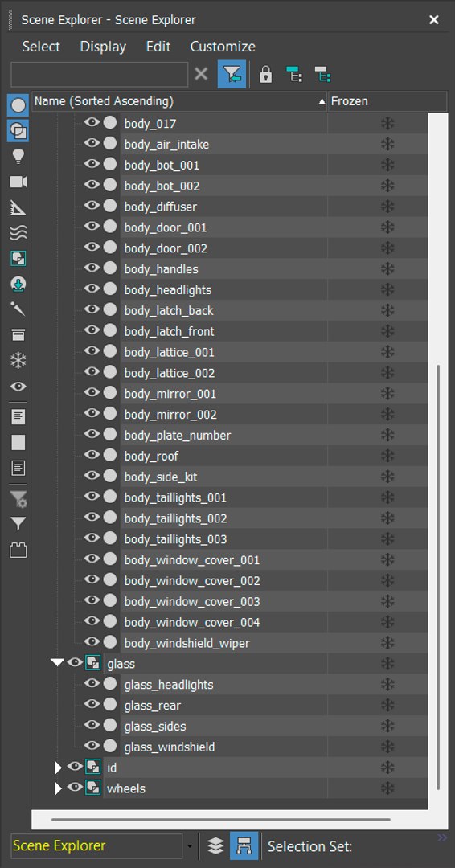The image size is (455, 868).
Task: Select body_mirror_001 object
Action: [x=170, y=394]
